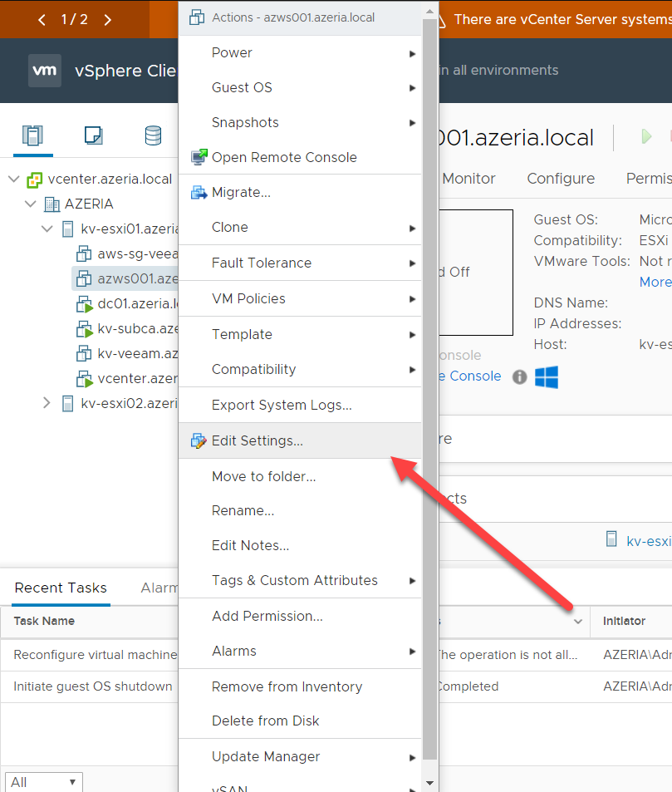The image size is (672, 792).
Task: Select the Hosts and Clusters view icon
Action: pyautogui.click(x=32, y=135)
